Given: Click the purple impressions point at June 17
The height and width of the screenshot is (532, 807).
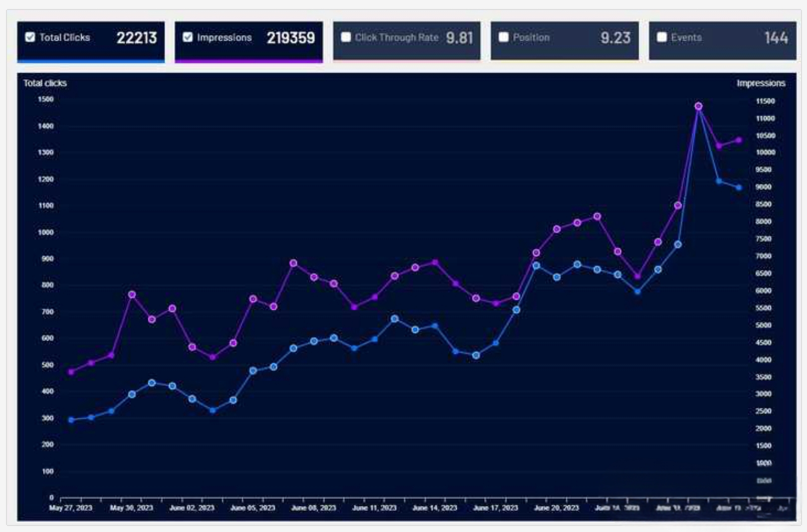Looking at the screenshot, I should (x=496, y=304).
